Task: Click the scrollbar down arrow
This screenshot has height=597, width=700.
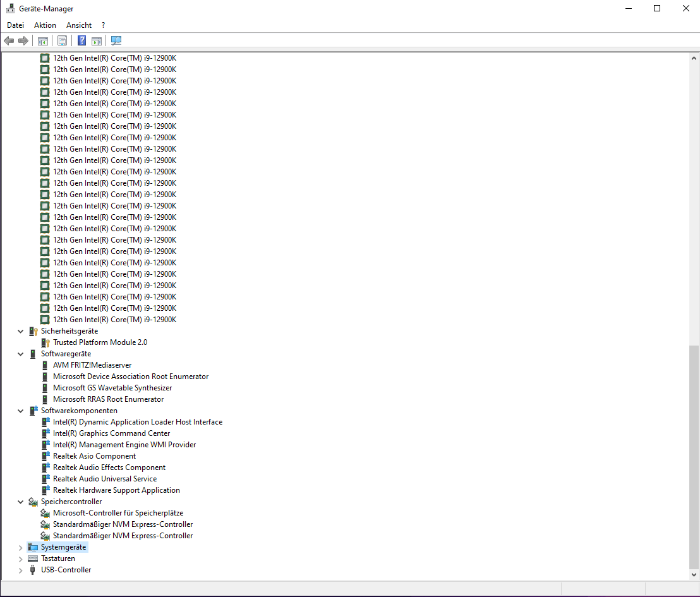Action: point(694,575)
